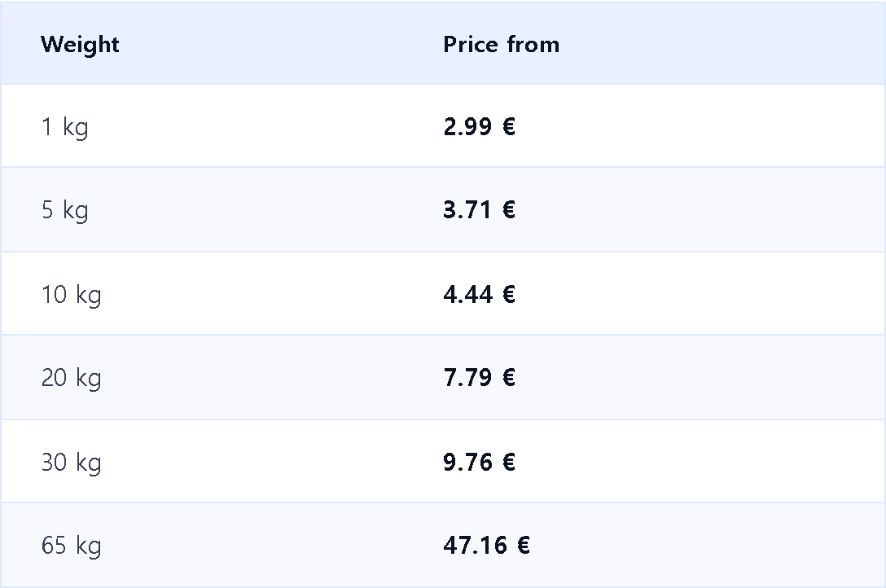The image size is (886, 588).
Task: Click the Weight column header
Action: [x=80, y=45]
